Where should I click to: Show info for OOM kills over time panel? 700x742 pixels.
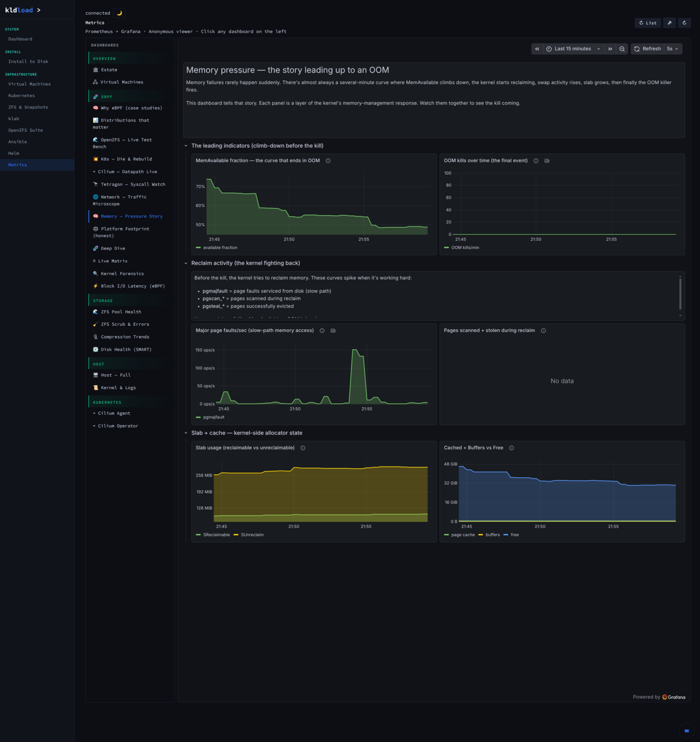[x=536, y=161]
